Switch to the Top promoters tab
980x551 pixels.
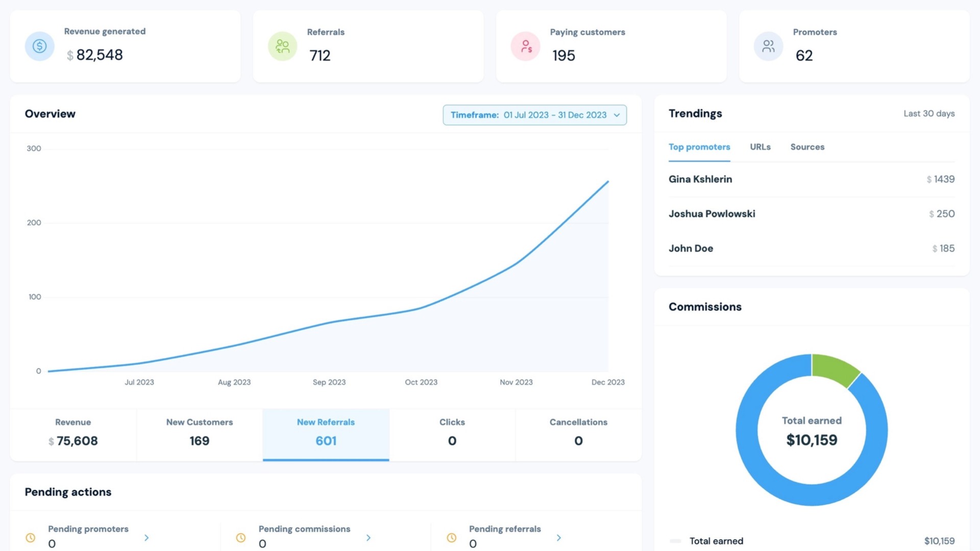(x=699, y=147)
